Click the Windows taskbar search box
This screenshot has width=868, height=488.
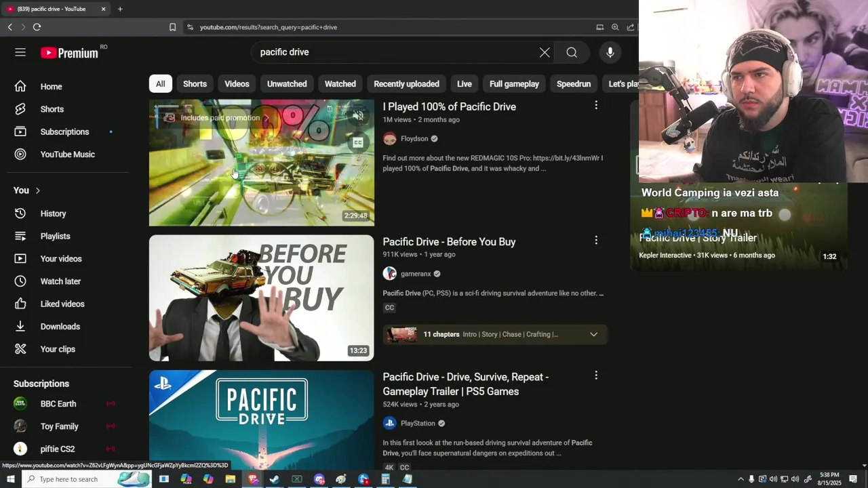[86, 479]
